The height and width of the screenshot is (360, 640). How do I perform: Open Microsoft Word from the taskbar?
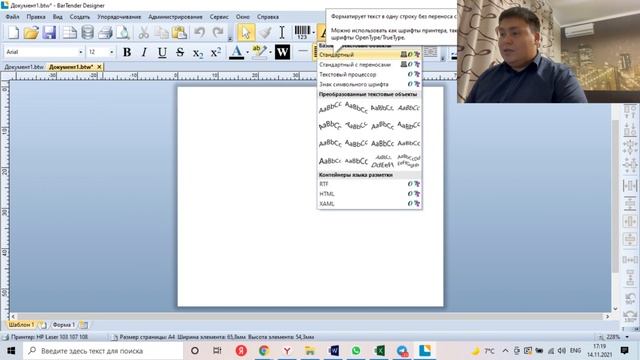point(333,351)
